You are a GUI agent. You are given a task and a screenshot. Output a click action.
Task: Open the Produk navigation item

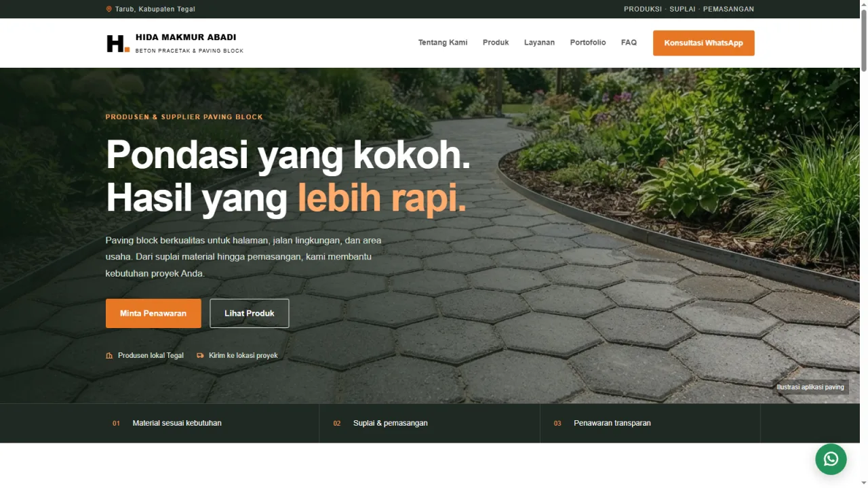[496, 42]
